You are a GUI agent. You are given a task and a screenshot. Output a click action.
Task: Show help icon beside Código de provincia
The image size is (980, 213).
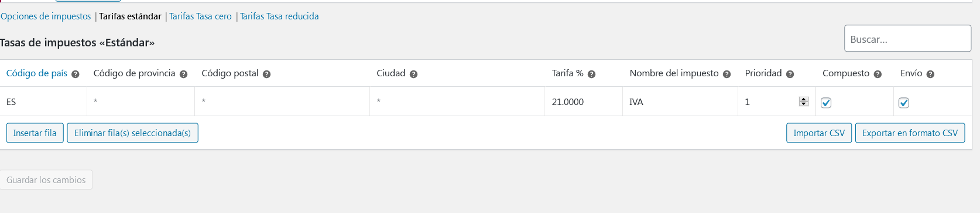click(x=183, y=74)
